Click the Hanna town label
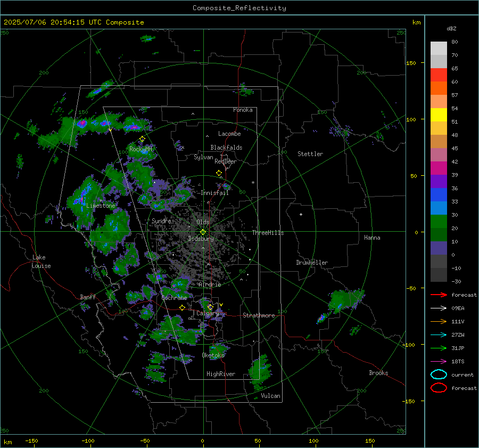479x448 pixels. click(372, 238)
